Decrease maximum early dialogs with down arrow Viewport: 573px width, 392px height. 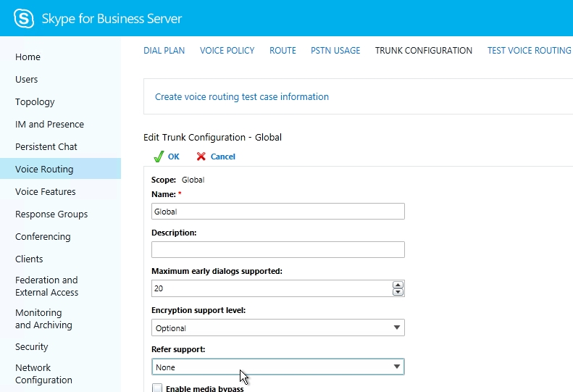pos(398,292)
